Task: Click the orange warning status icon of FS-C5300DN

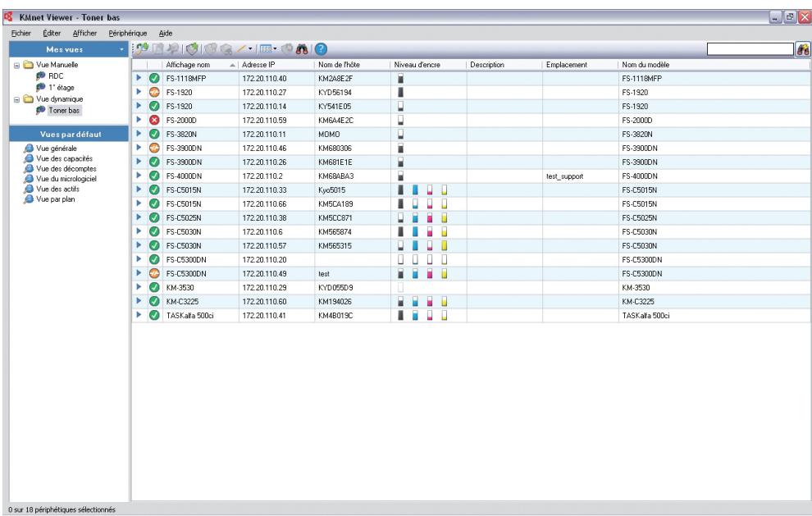Action: 154,273
